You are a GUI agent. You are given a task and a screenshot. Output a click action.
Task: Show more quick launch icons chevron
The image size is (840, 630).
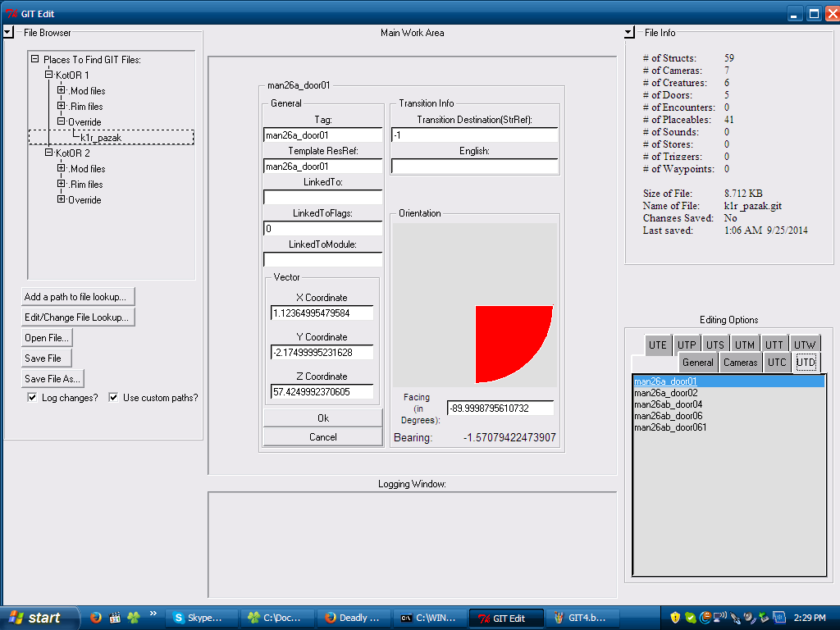tap(153, 614)
